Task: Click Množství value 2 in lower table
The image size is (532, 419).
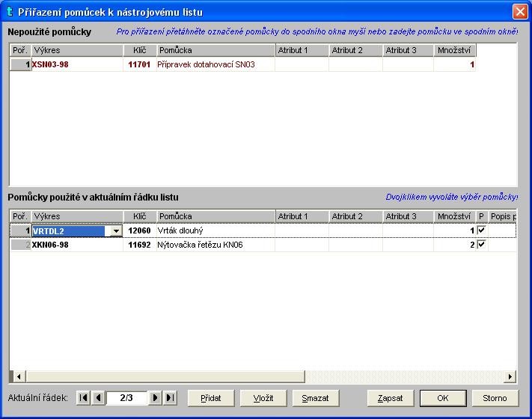Action: [455, 245]
